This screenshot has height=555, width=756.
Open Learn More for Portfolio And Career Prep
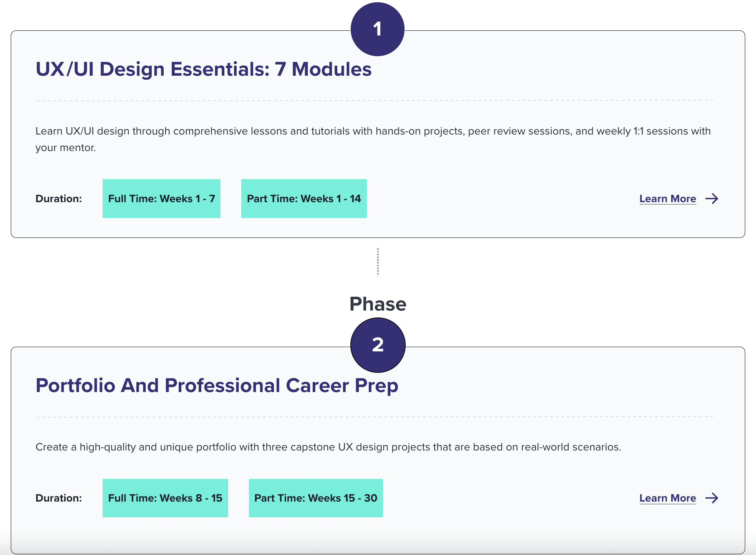tap(668, 498)
